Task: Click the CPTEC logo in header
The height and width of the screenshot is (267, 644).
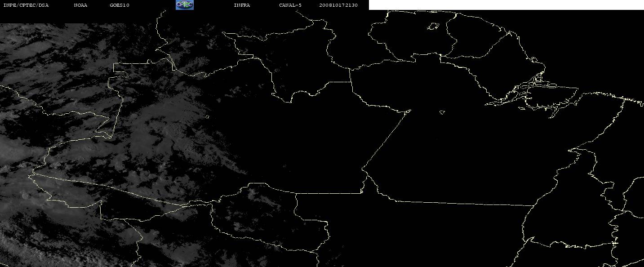Action: coord(184,5)
